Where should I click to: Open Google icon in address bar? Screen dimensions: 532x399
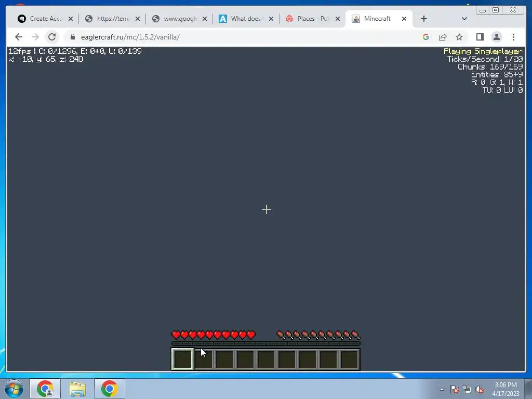tap(426, 37)
